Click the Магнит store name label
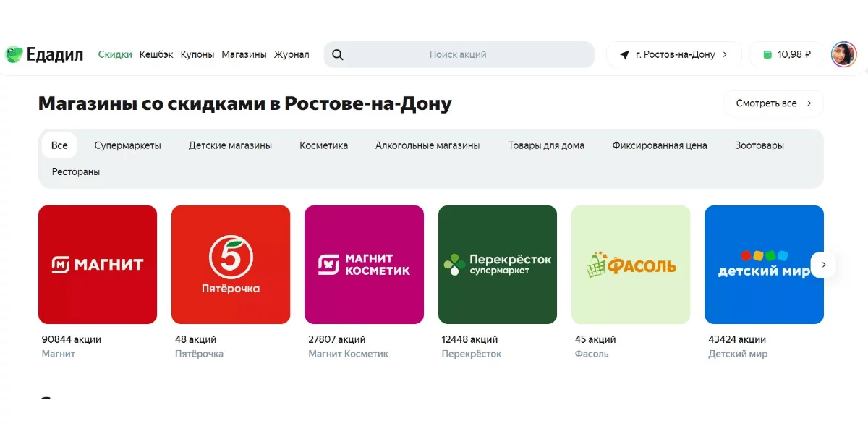Screen dimensions: 868x434 click(x=59, y=354)
